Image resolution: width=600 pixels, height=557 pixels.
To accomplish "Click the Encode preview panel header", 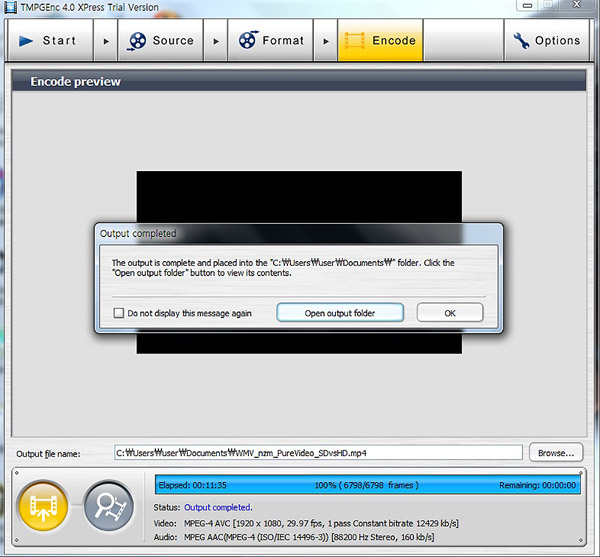I will click(x=299, y=81).
